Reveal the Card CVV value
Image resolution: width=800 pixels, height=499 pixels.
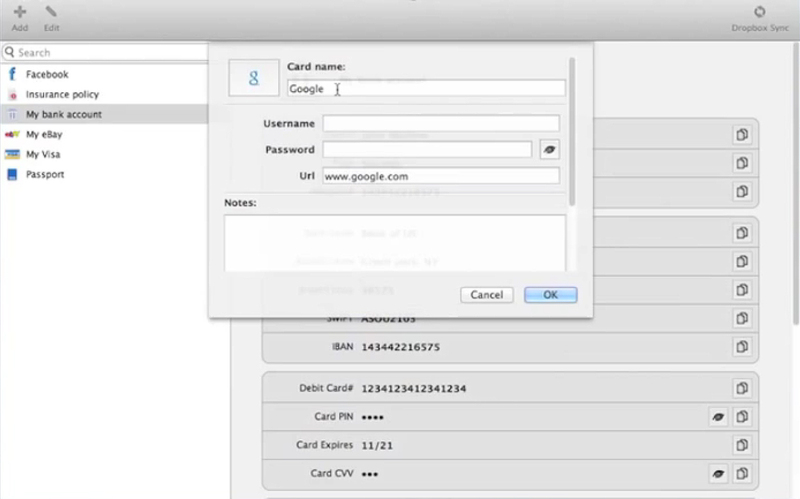coord(718,474)
